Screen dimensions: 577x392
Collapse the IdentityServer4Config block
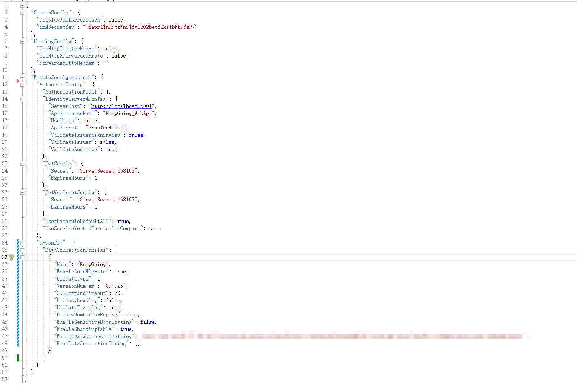(x=22, y=99)
